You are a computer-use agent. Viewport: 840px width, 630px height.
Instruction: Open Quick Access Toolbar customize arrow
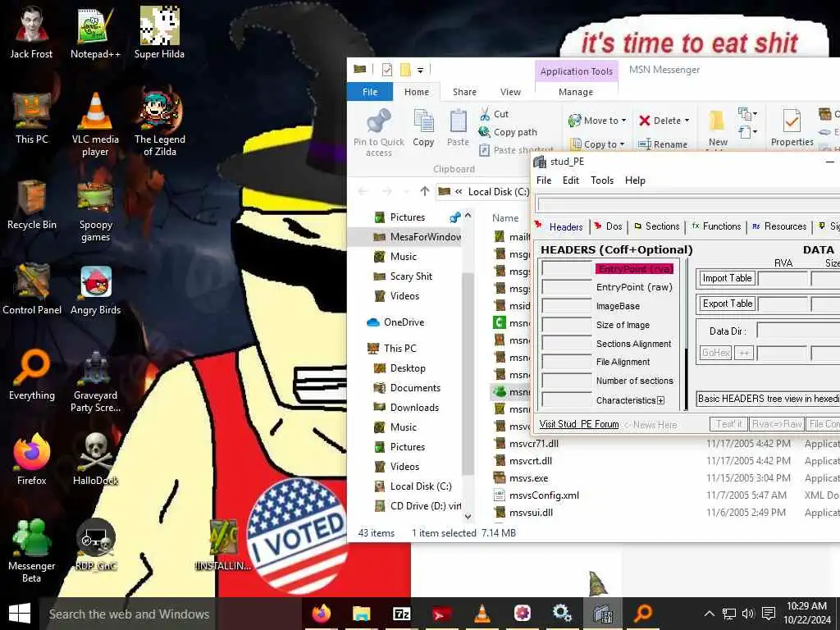(x=421, y=71)
